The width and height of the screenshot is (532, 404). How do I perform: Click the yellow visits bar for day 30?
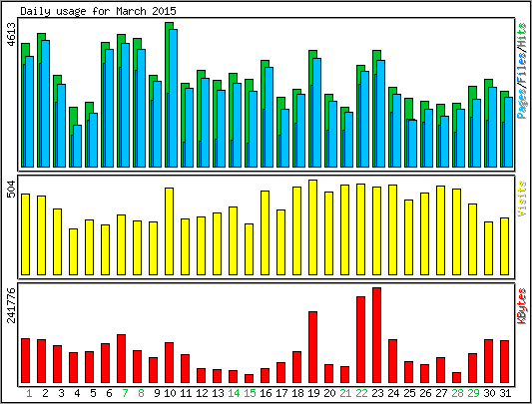(488, 248)
